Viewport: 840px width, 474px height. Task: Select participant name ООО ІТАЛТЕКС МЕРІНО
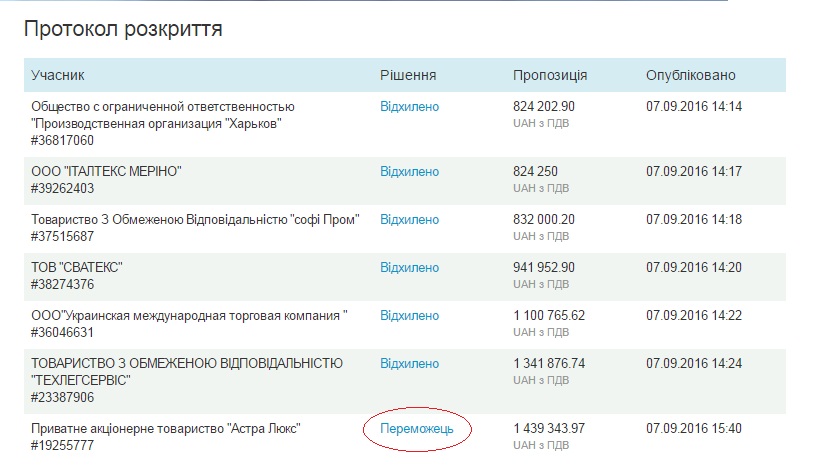106,171
